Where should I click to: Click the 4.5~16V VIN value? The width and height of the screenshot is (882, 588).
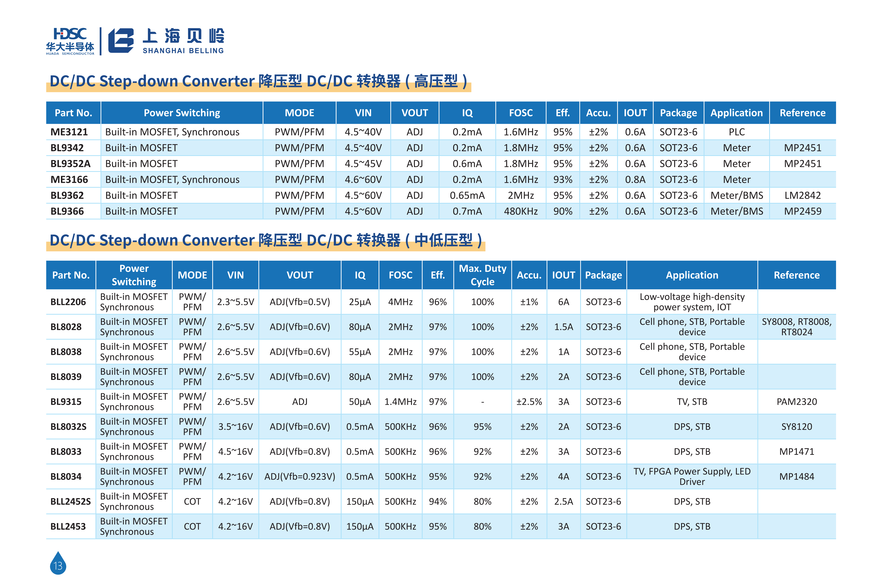235,451
